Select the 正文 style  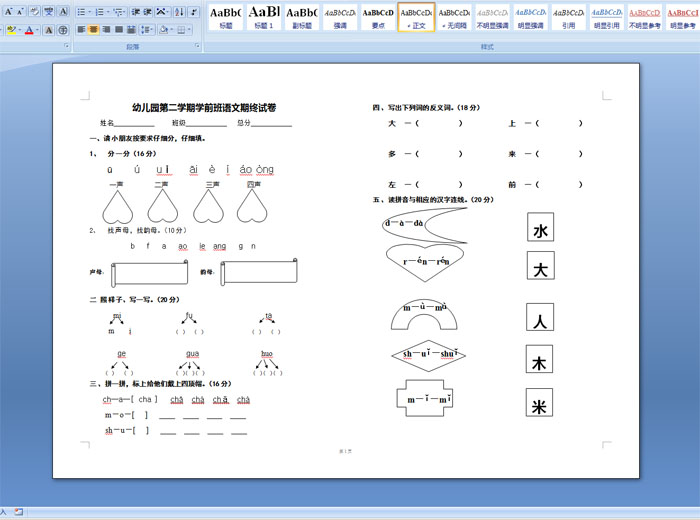click(x=416, y=18)
